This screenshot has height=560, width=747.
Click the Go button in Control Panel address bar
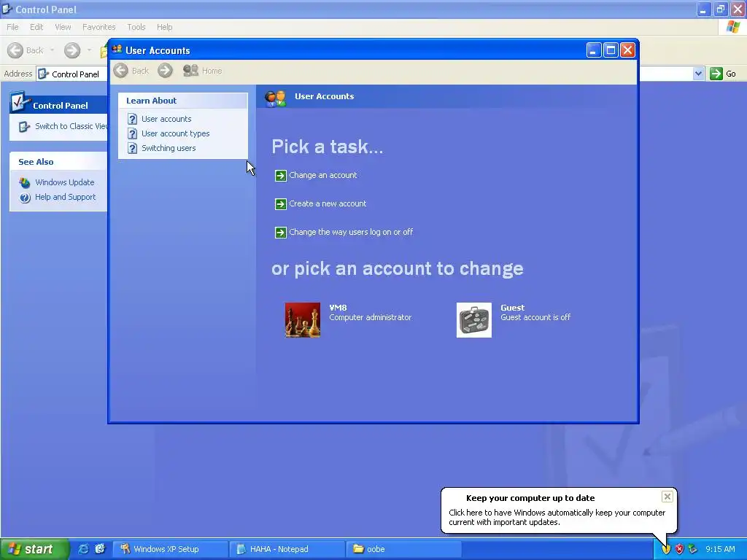tap(723, 74)
